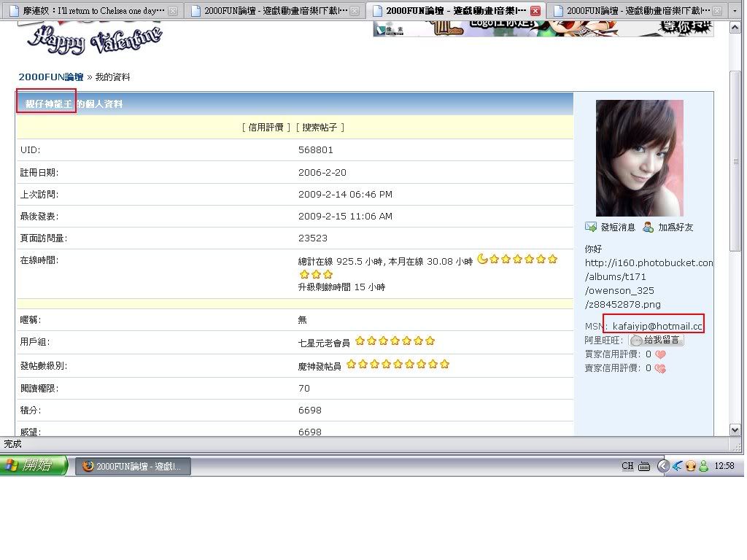
Task: Click the user's profile avatar photo
Action: pos(639,157)
